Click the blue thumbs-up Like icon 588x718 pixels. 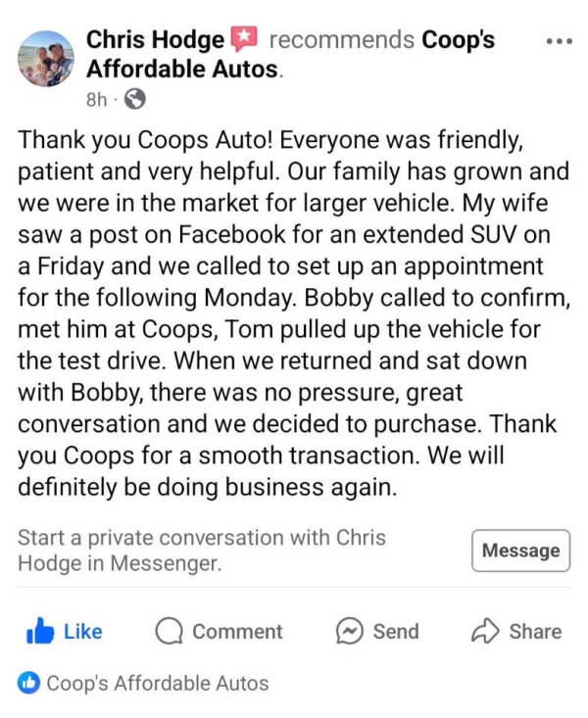tap(40, 632)
